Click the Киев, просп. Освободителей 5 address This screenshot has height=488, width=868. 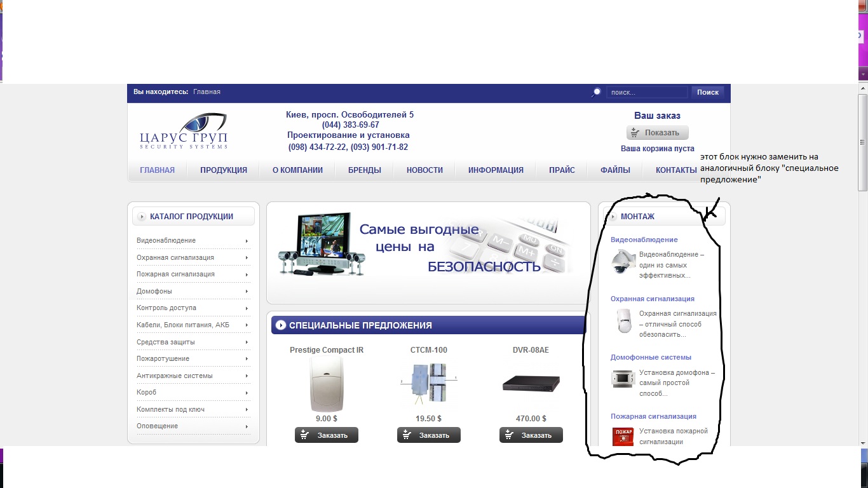click(350, 115)
